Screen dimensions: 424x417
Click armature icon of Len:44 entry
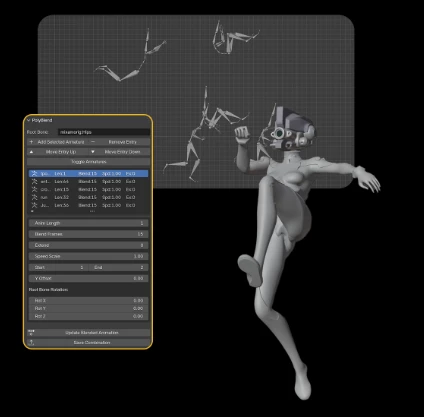[34, 182]
